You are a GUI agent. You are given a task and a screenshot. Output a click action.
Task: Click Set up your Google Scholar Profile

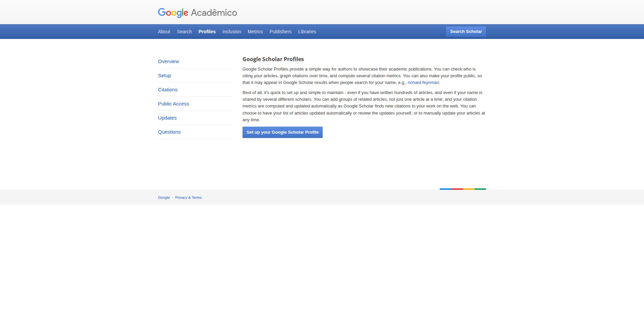(x=282, y=132)
